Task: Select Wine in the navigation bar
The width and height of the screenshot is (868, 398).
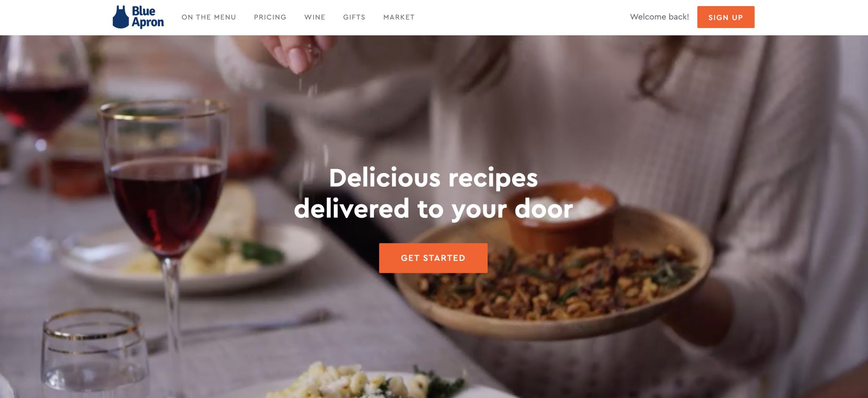Action: 315,17
